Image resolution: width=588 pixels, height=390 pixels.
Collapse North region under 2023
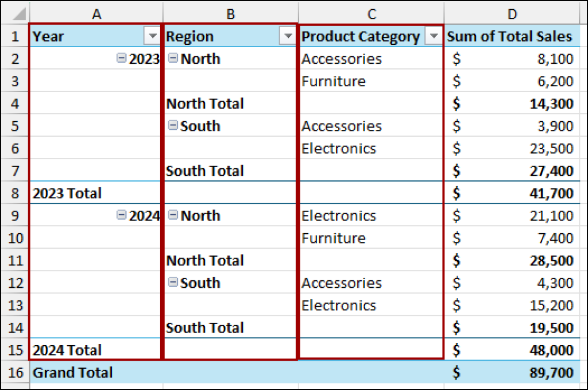tap(173, 59)
